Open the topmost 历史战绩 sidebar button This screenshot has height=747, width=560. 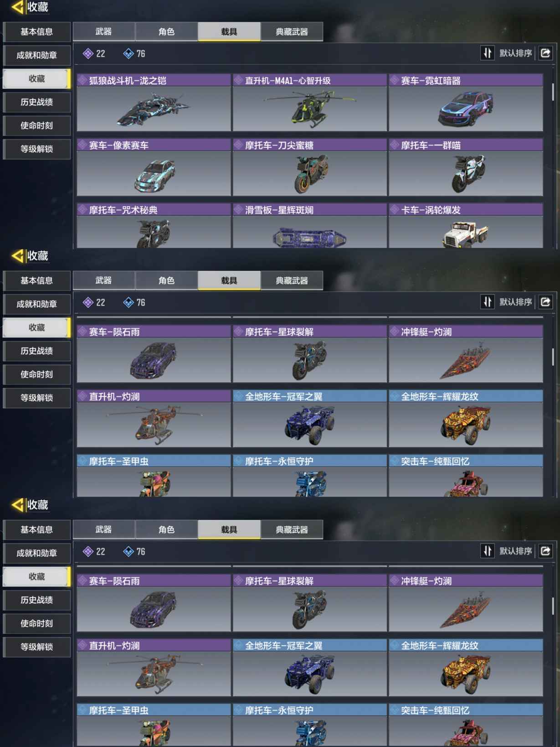click(x=37, y=102)
